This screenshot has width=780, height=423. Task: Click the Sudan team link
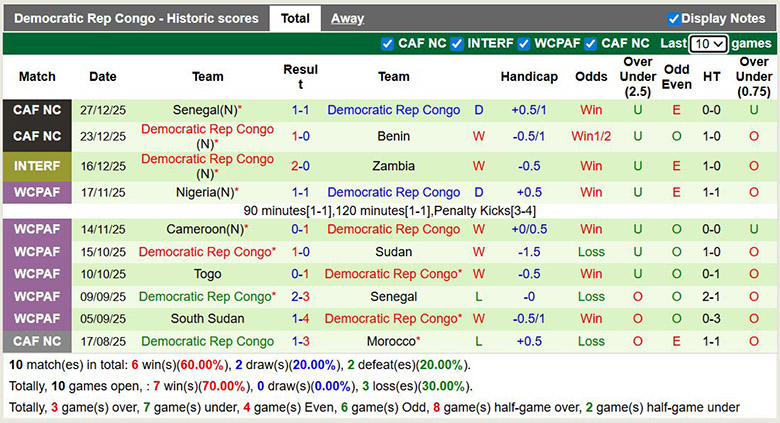[393, 252]
